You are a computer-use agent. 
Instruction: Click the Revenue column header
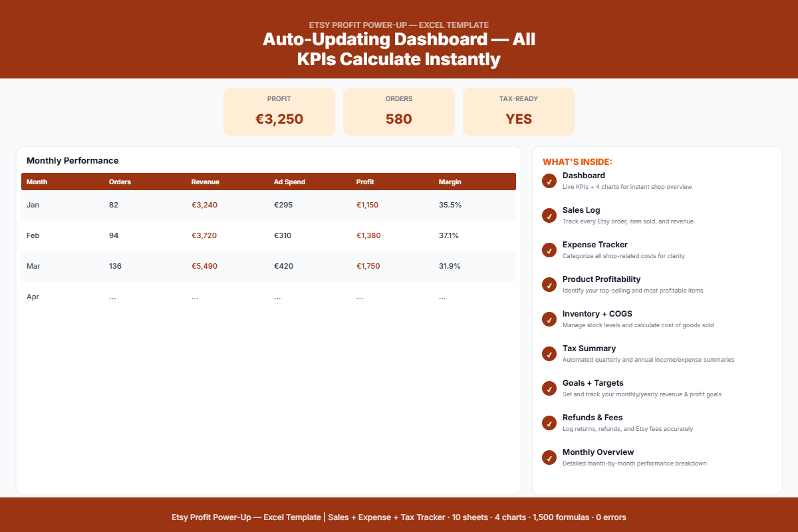[x=205, y=182]
